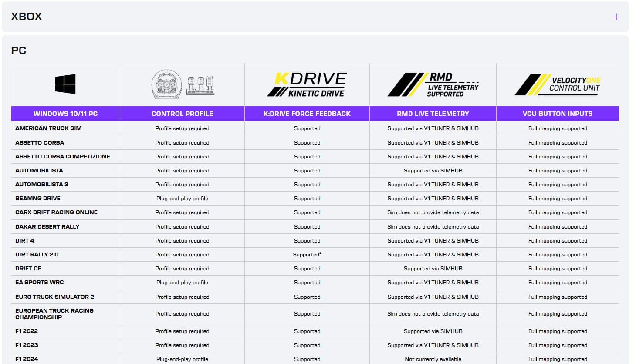Click CARX DRIFT RACING ONLINE game name
This screenshot has width=636, height=364.
point(56,212)
